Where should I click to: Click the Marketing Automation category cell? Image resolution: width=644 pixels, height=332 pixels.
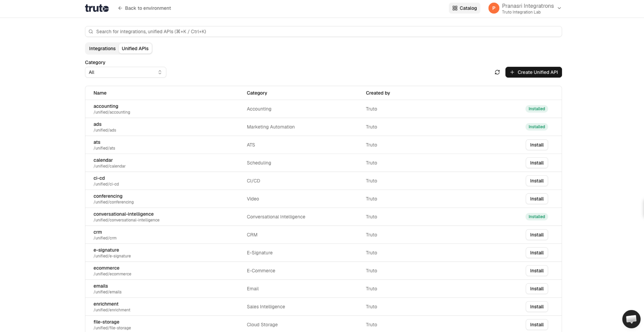pos(271,127)
